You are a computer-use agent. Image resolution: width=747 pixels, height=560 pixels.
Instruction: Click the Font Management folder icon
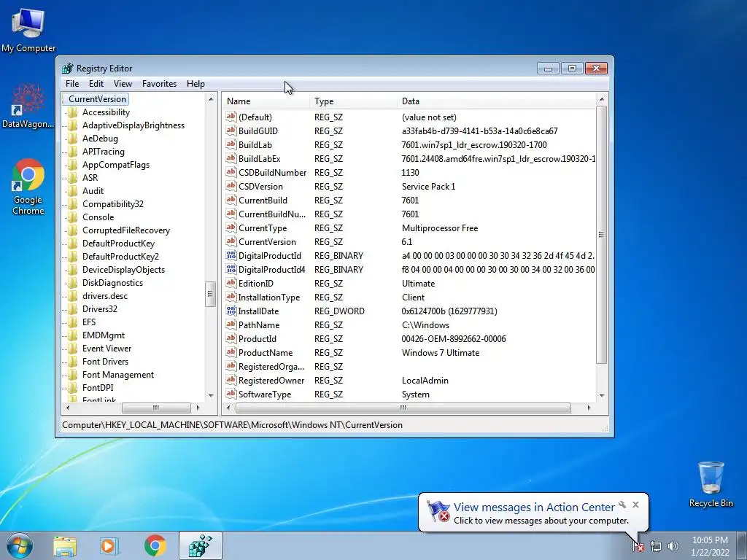click(72, 375)
